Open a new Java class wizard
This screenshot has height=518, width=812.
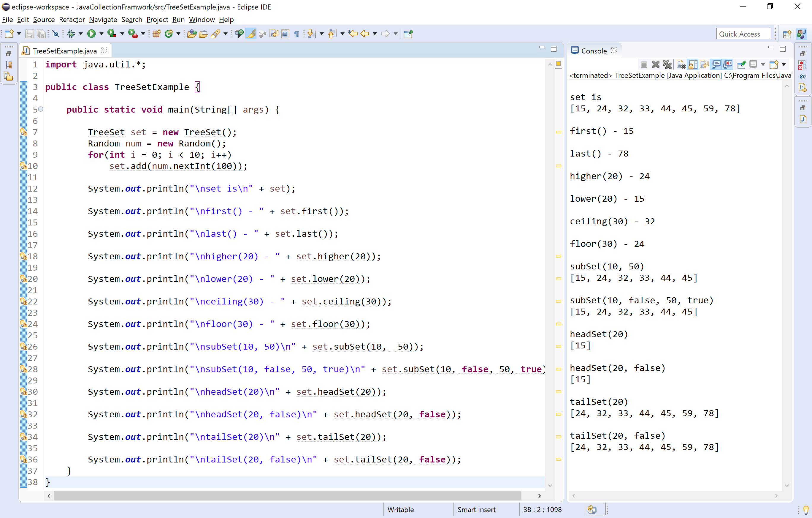(169, 34)
